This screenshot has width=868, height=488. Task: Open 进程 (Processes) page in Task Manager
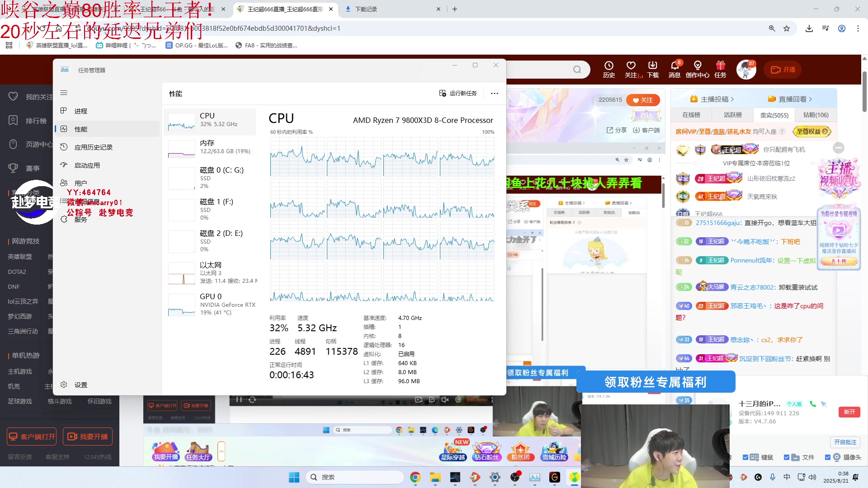click(107, 111)
